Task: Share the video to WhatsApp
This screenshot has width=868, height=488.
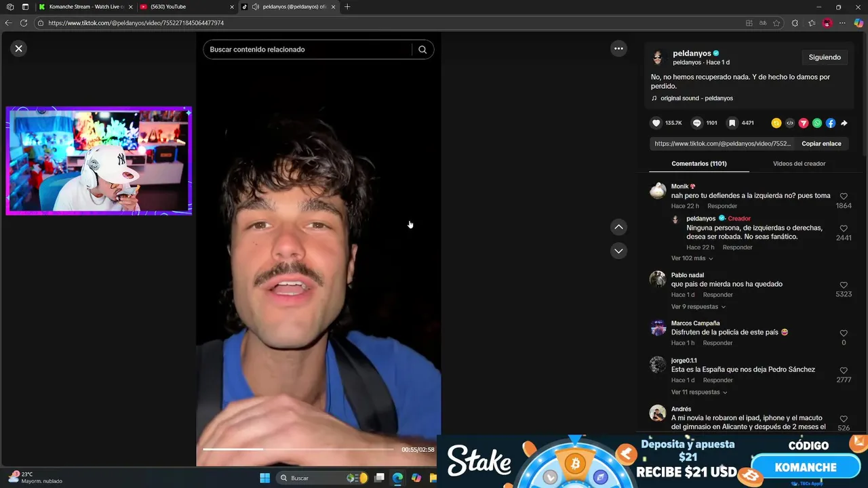Action: (x=817, y=123)
